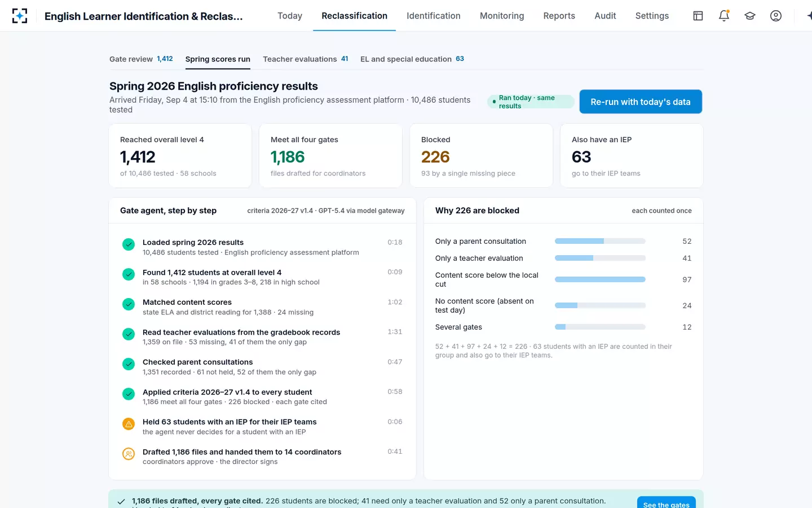Screen dimensions: 812x508
Task: Click the See the gates button
Action: coord(666,502)
